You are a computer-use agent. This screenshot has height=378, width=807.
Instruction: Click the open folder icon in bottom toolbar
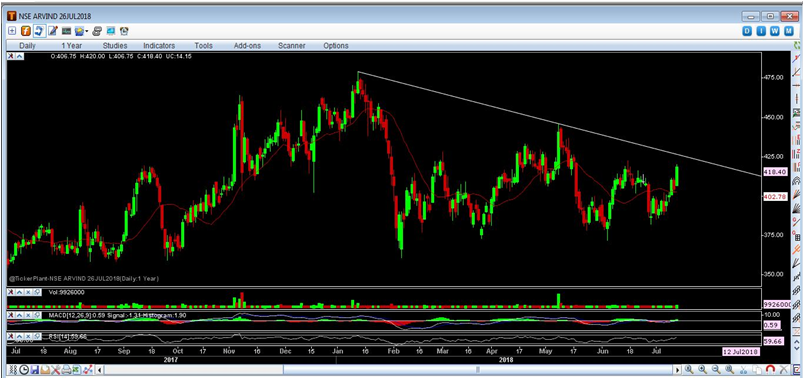point(45,370)
